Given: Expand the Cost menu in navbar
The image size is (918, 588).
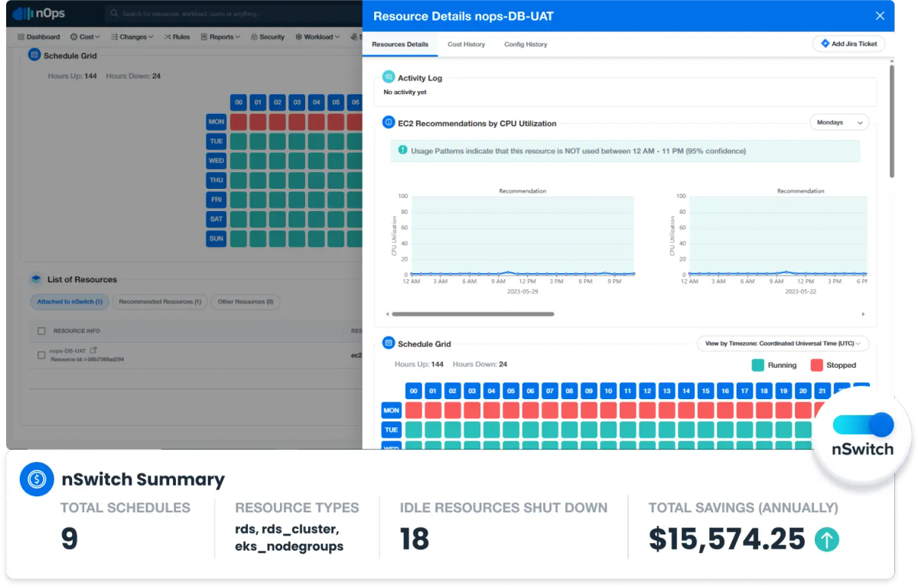Looking at the screenshot, I should 85,37.
